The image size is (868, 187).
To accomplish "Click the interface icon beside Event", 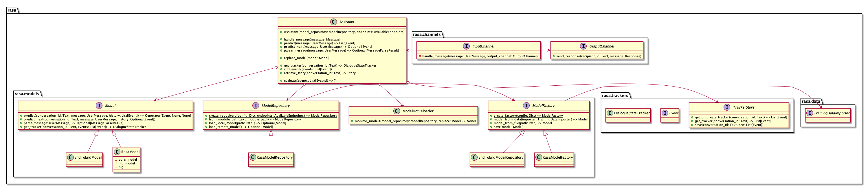I will point(665,113).
